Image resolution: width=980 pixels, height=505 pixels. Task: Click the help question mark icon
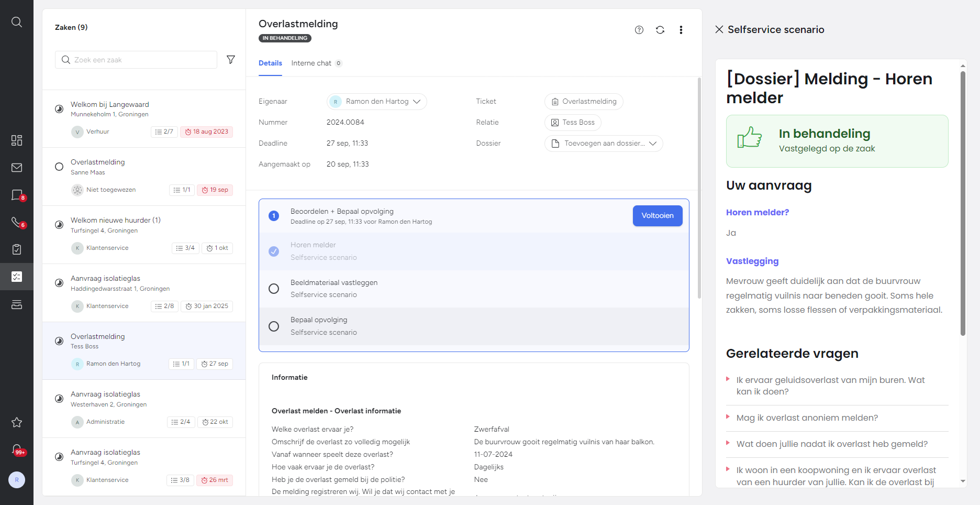coord(639,30)
